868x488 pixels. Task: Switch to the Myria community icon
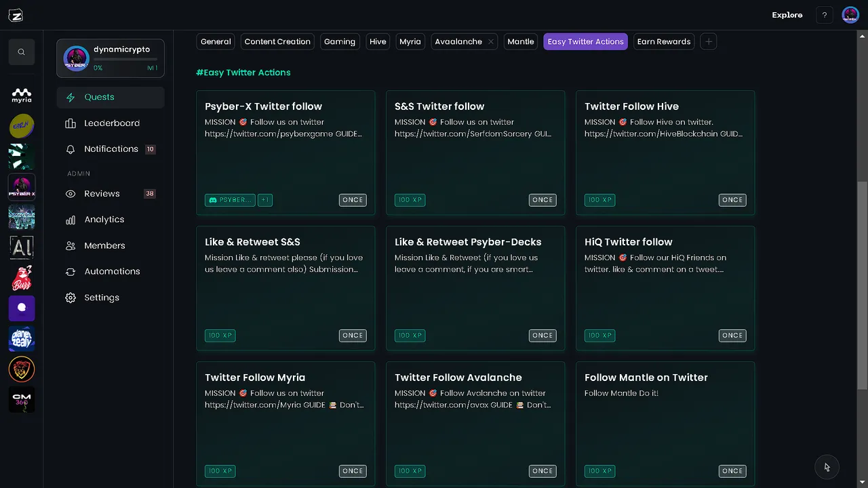pyautogui.click(x=22, y=96)
